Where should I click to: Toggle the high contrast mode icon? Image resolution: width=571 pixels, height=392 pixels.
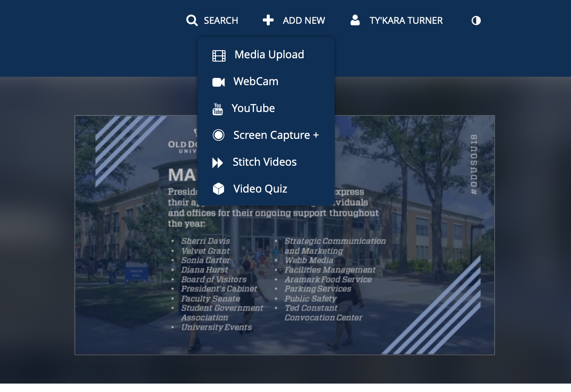click(476, 21)
